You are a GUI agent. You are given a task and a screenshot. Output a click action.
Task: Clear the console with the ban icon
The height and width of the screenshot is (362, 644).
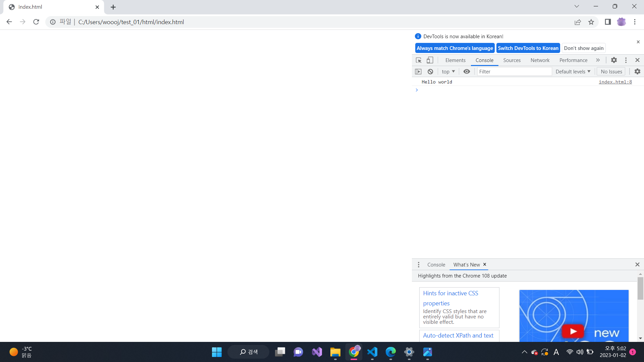coord(430,71)
